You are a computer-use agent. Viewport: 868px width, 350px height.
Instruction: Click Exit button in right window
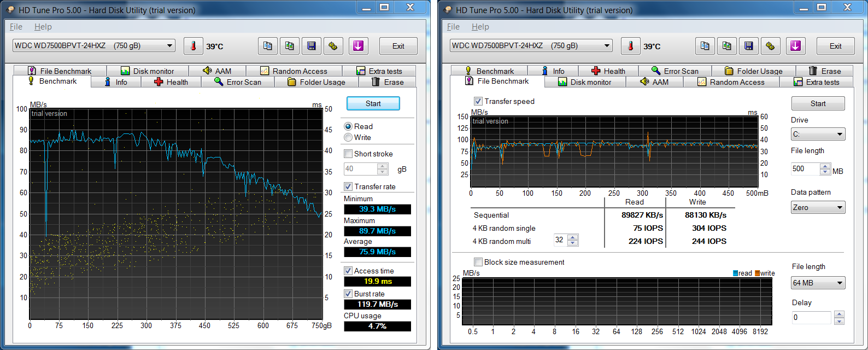click(x=835, y=46)
